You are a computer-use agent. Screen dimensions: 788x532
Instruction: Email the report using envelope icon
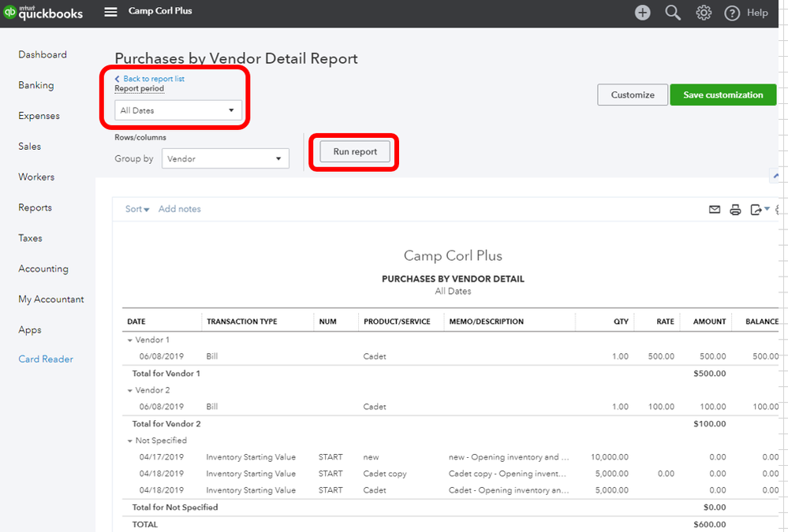tap(715, 210)
